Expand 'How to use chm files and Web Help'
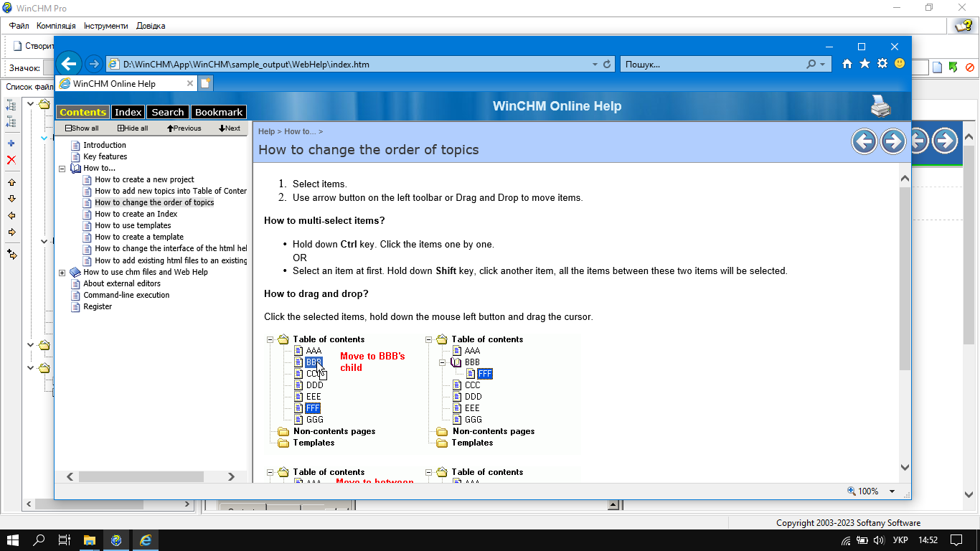This screenshot has width=980, height=551. coord(62,273)
